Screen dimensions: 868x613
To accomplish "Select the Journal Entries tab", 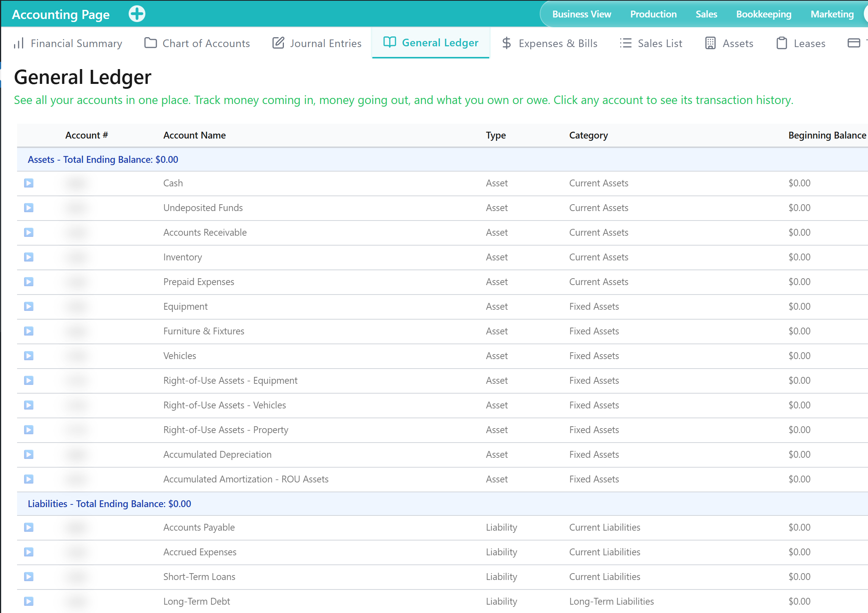I will (x=317, y=43).
